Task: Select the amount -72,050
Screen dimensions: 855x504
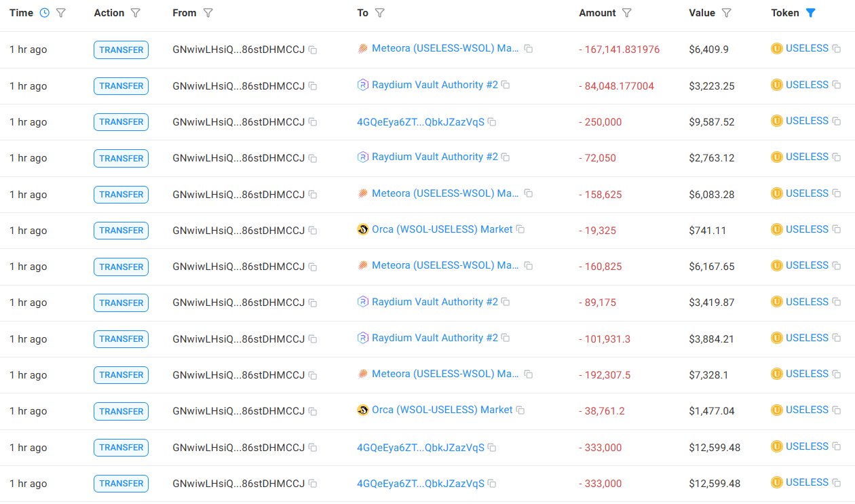Action: [x=597, y=158]
